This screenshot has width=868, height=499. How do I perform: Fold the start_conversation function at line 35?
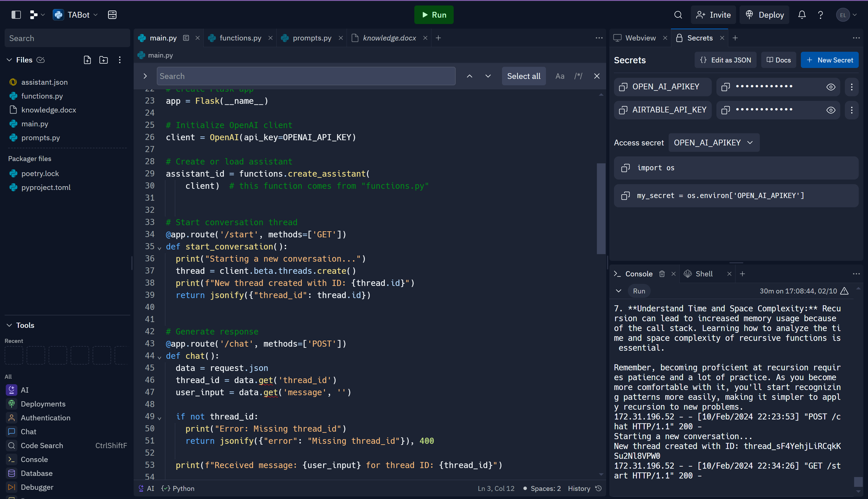[x=159, y=248]
